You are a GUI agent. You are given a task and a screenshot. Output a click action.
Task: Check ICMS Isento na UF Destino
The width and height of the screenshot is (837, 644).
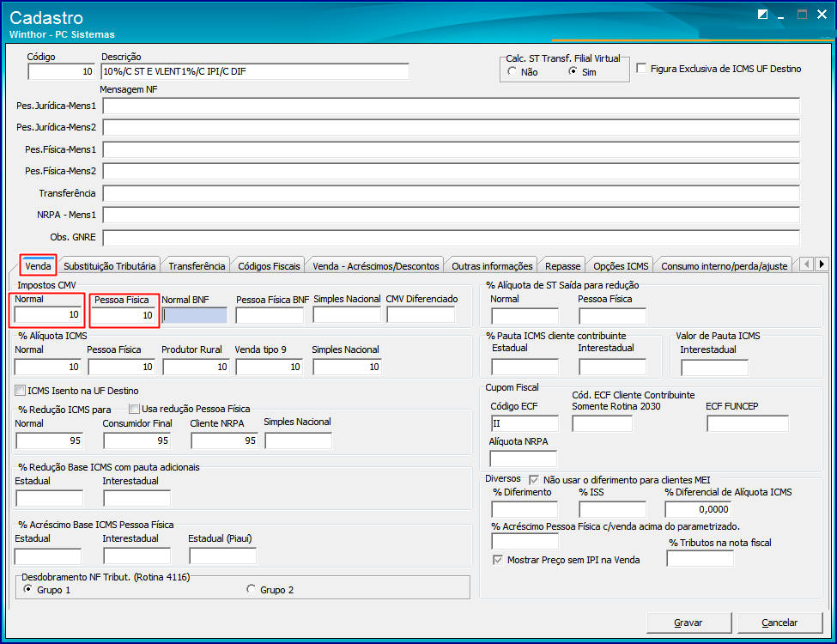tap(21, 391)
